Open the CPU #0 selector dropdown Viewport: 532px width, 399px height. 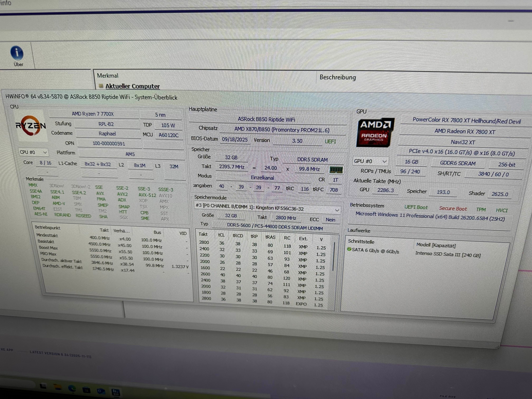(33, 152)
